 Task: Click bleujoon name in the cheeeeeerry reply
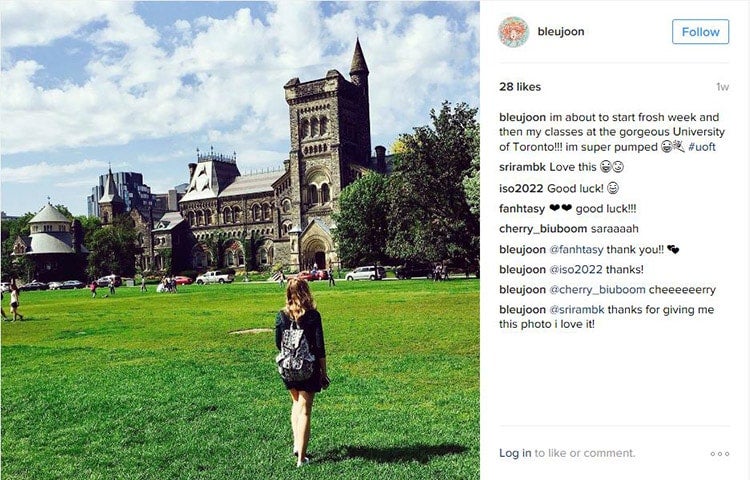[x=522, y=290]
